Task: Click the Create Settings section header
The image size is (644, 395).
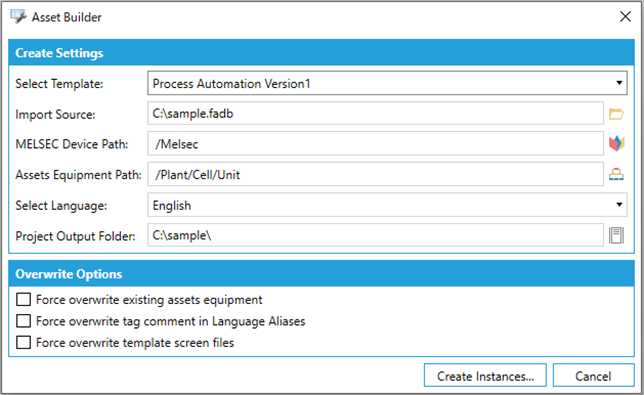Action: [322, 53]
